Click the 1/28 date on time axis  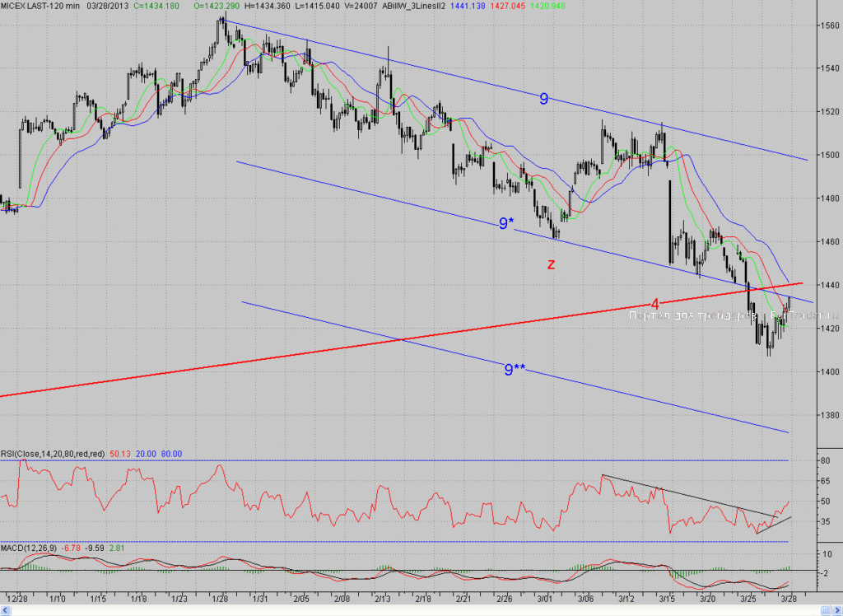(x=219, y=598)
